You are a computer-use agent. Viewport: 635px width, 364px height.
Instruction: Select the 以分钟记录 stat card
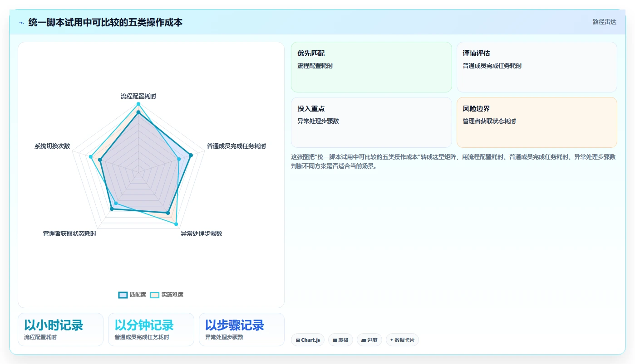tap(151, 330)
